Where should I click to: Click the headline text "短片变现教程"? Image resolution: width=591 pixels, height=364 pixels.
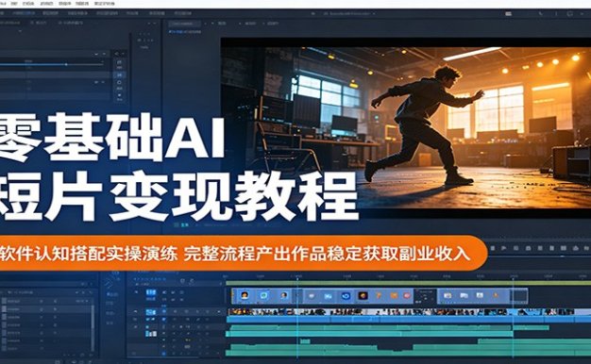178,196
